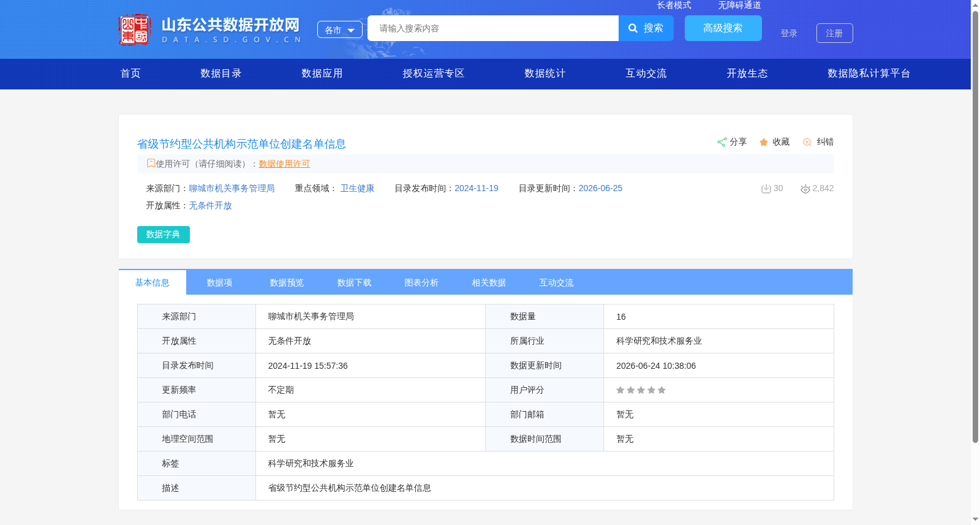Open 高级搜索 advanced search
The image size is (980, 525).
point(723,28)
